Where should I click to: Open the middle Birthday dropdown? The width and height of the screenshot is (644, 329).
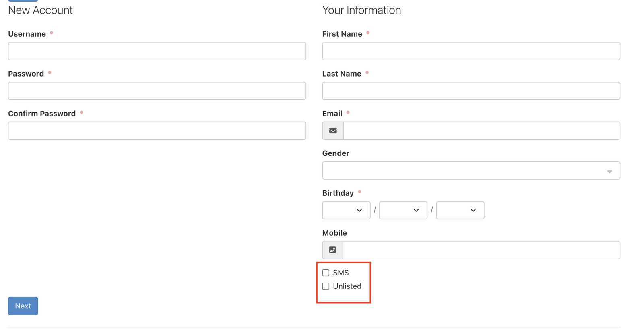(x=403, y=210)
